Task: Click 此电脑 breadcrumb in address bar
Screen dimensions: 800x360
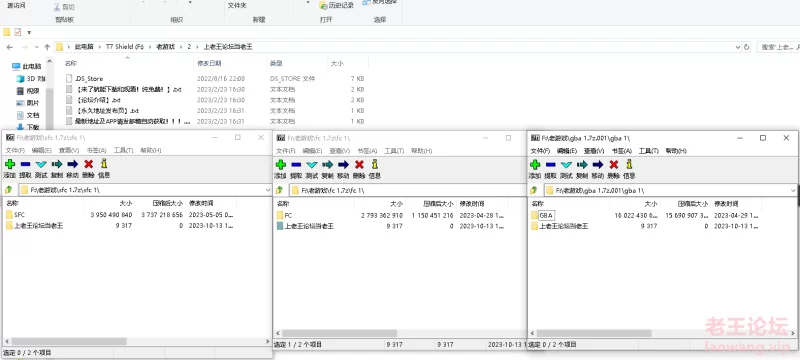Action: pos(84,47)
